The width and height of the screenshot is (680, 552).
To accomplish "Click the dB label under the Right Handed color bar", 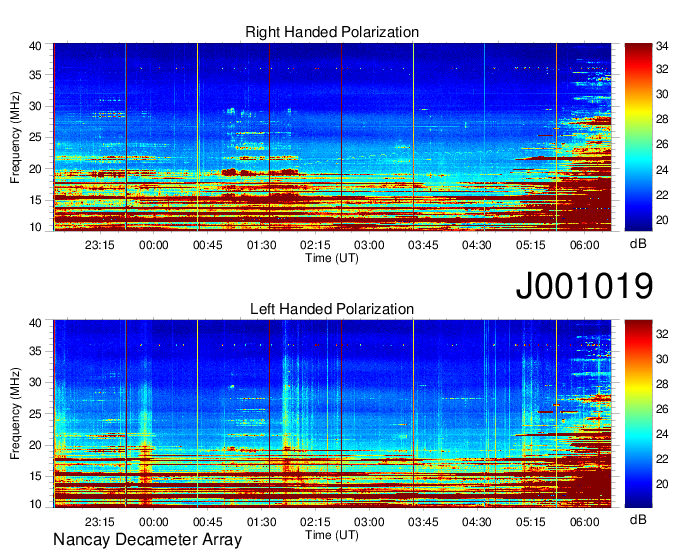I will [x=638, y=244].
